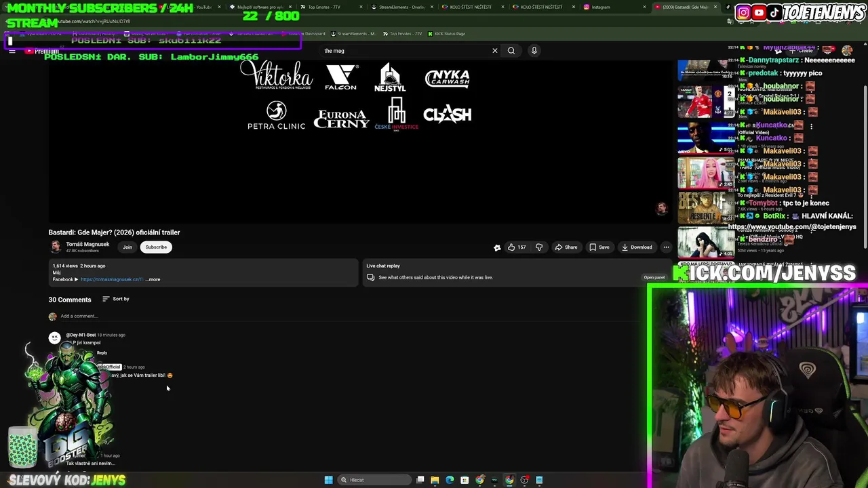The width and height of the screenshot is (868, 488).
Task: Open Task View on taskbar
Action: (x=420, y=480)
